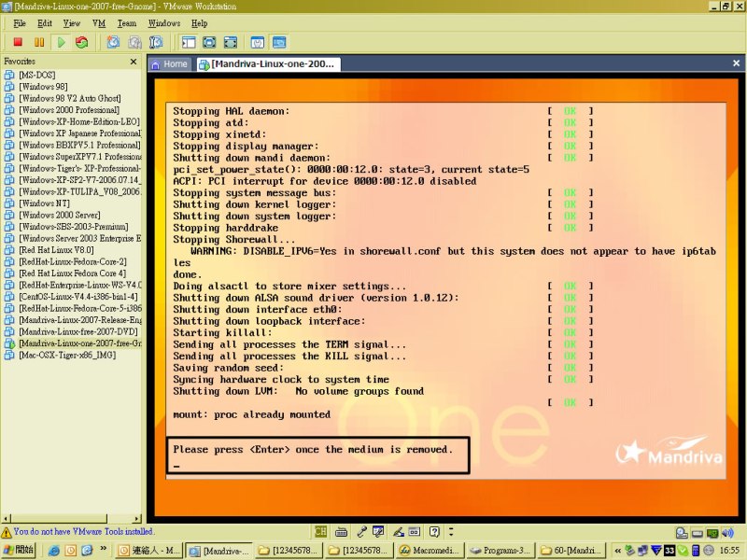The image size is (747, 560).
Task: Select [Windows NT] in Favorites list
Action: pyautogui.click(x=44, y=203)
